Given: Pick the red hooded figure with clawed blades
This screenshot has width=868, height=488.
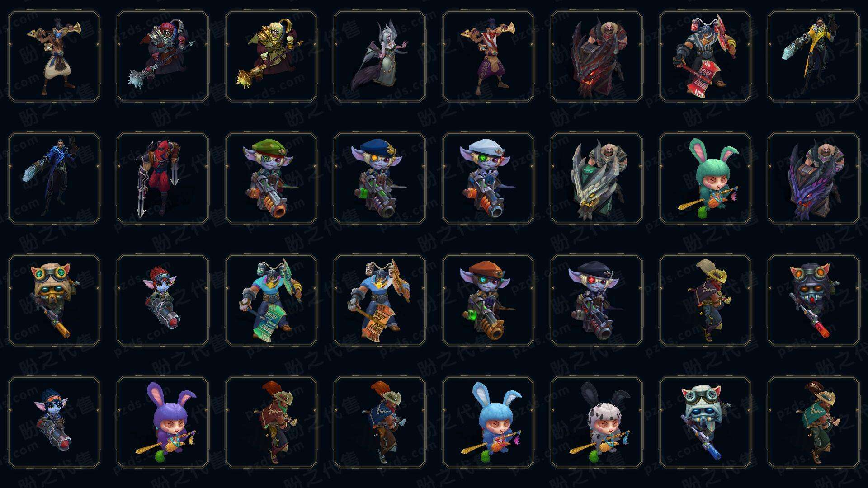Looking at the screenshot, I should coord(163,178).
